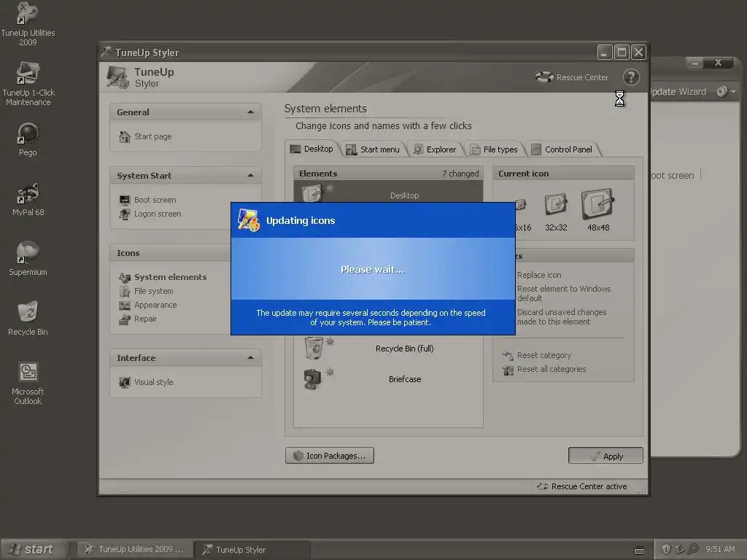This screenshot has width=747, height=560.
Task: Switch to the Desktop tab
Action: point(312,149)
